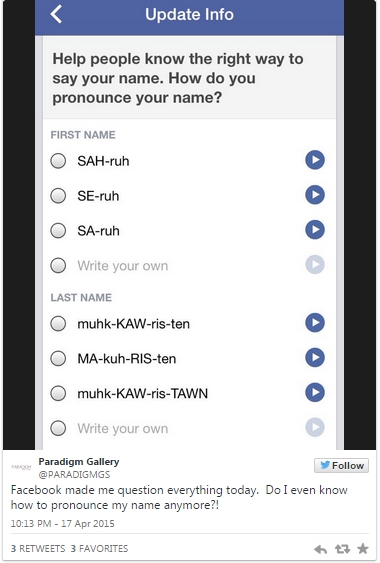Select the SA-ruh radio option
Image resolution: width=380 pixels, height=563 pixels.
[58, 231]
